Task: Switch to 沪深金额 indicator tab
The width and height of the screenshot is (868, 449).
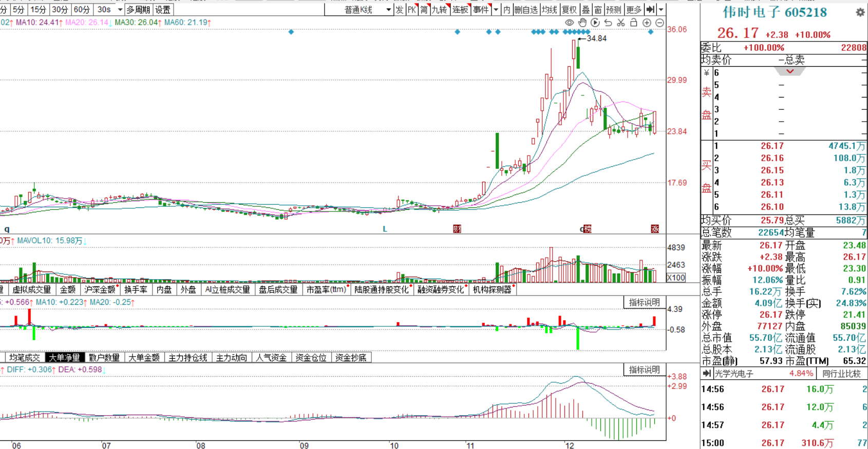Action: 100,289
